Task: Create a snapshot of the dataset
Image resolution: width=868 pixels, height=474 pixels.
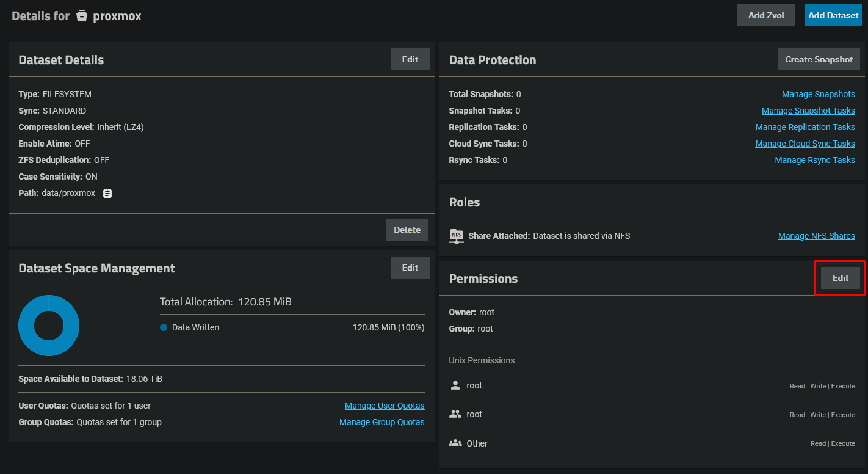Action: click(x=819, y=59)
